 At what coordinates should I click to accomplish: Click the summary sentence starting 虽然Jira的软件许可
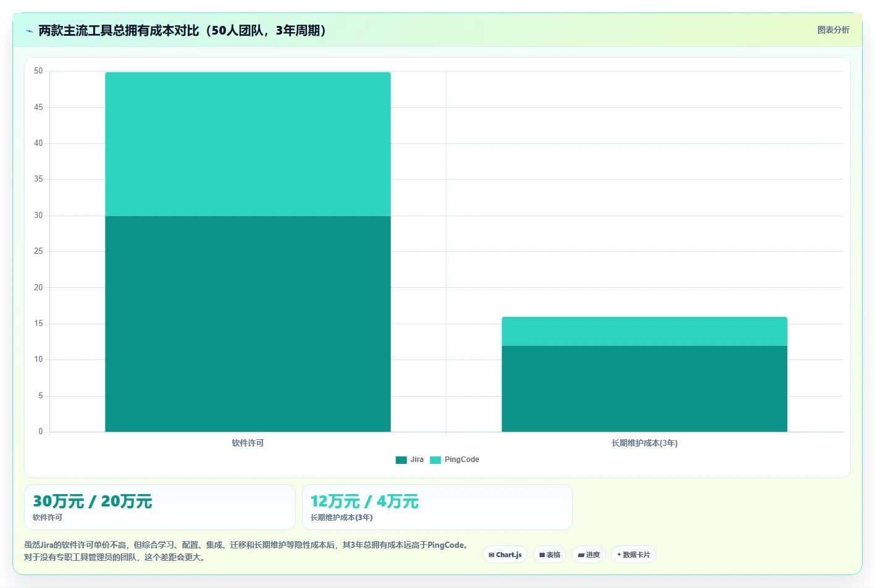pyautogui.click(x=248, y=545)
